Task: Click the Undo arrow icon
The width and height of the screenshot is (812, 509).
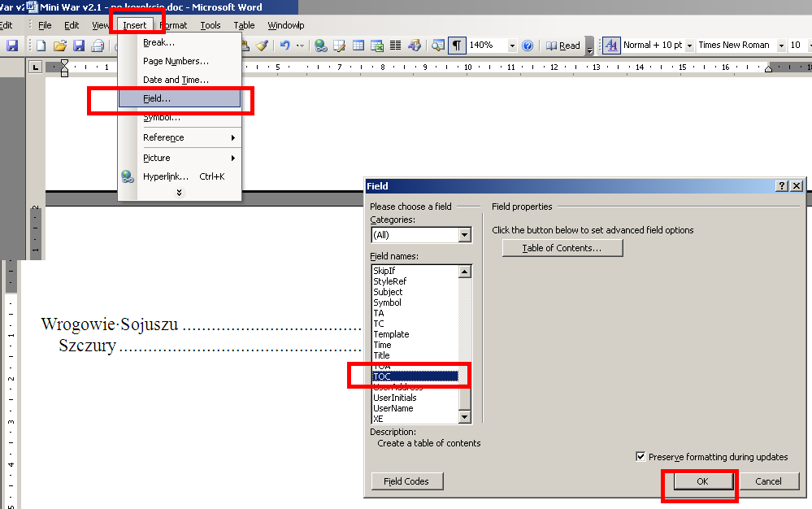Action: pos(285,46)
